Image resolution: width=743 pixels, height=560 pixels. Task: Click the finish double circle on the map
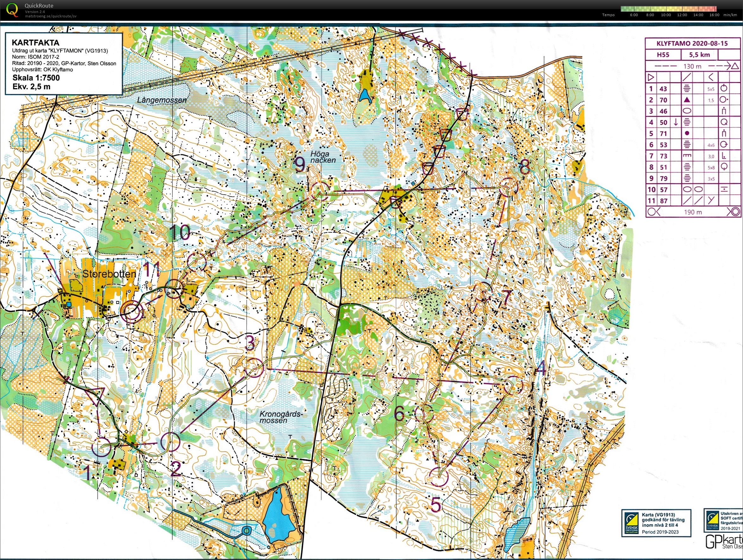(x=132, y=312)
